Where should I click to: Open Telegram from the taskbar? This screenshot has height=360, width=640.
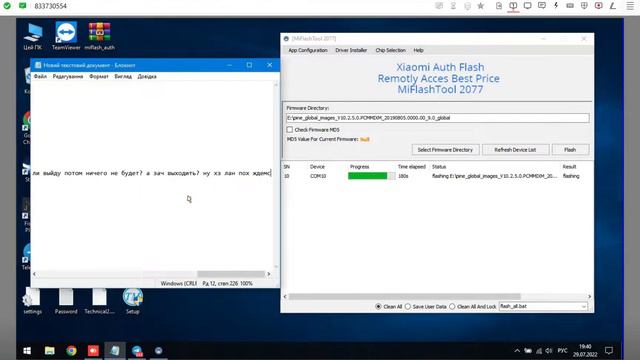(x=137, y=351)
